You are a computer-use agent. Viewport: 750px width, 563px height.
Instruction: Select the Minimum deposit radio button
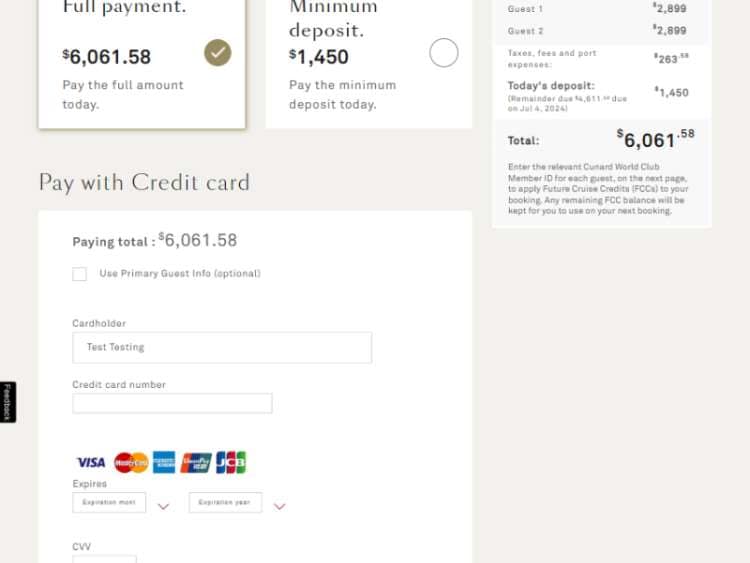[x=444, y=53]
